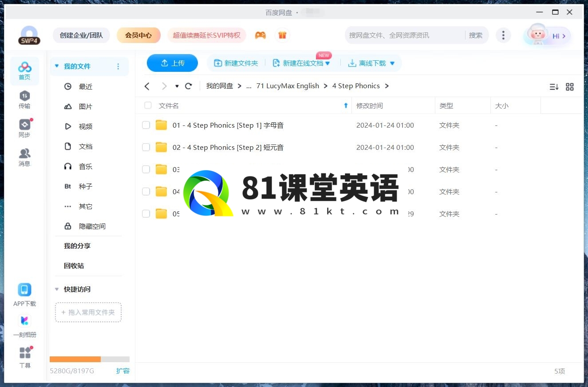
Task: Open the 同步 sync panel
Action: coord(24,129)
